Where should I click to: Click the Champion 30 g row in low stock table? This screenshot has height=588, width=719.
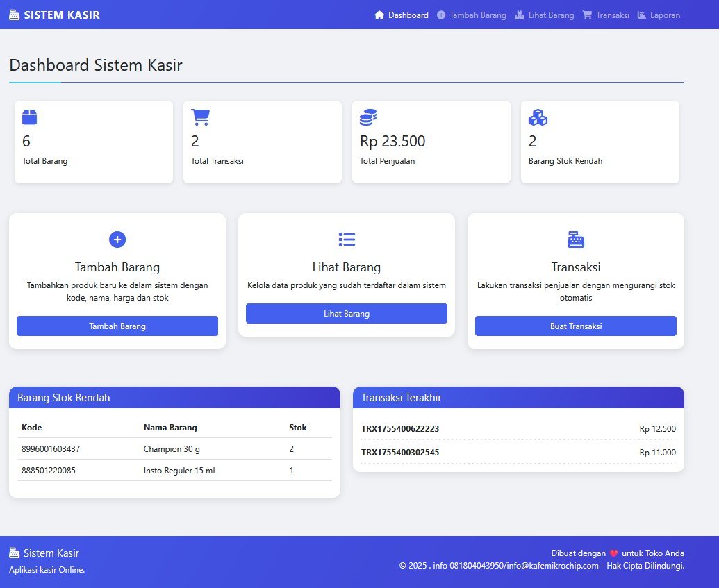[172, 449]
